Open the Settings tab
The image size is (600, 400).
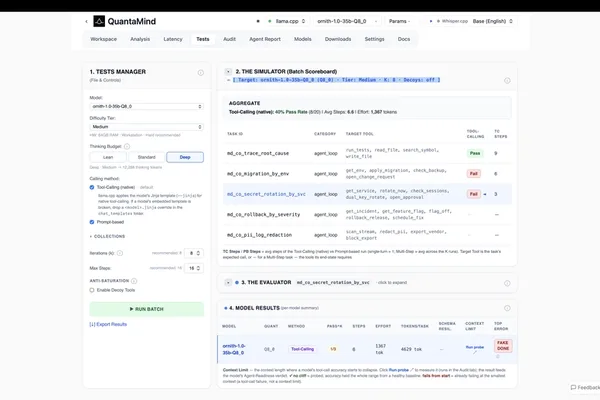[374, 39]
